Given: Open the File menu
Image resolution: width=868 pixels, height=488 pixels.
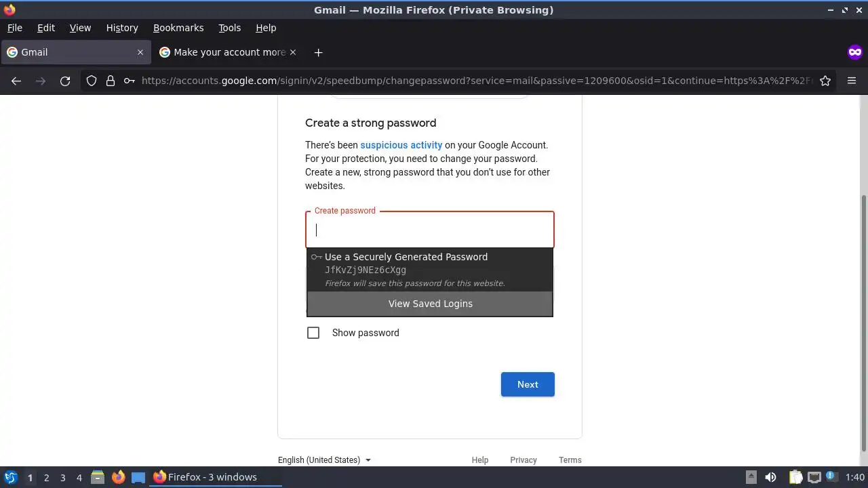Looking at the screenshot, I should click(14, 28).
